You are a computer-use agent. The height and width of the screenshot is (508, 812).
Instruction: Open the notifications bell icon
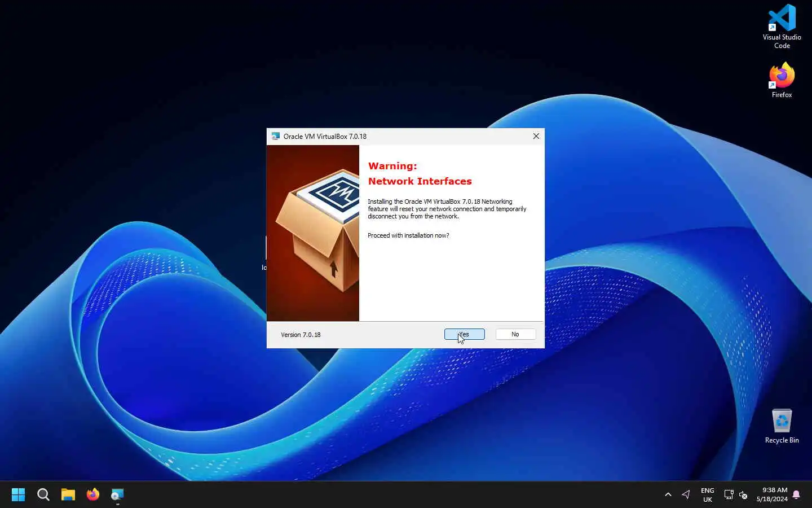[796, 494]
